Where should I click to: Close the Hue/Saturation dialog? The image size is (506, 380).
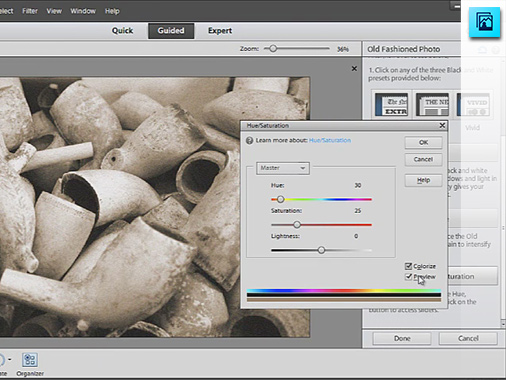442,125
